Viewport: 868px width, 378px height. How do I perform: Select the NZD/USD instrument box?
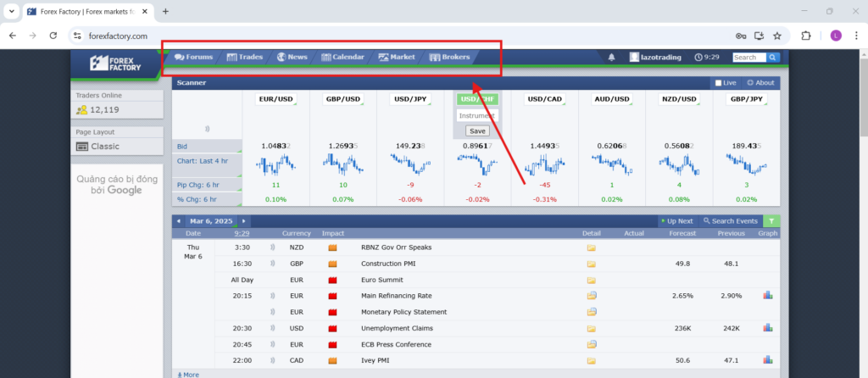(679, 99)
